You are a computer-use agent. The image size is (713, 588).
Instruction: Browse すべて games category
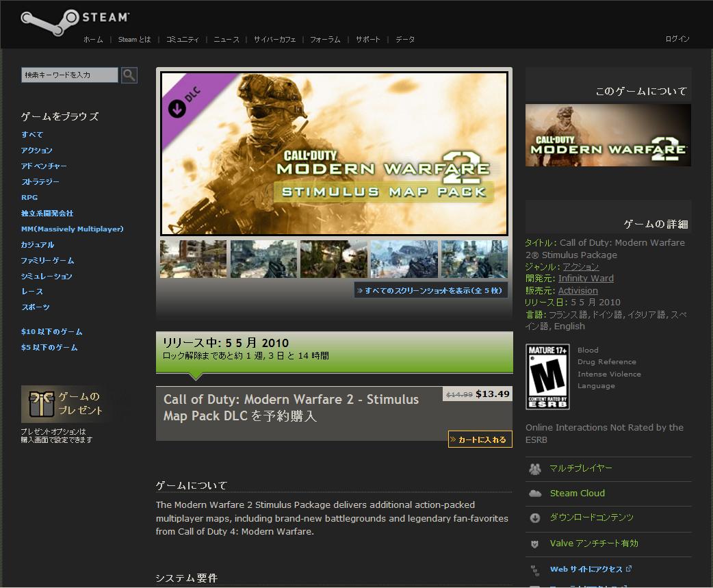[x=32, y=135]
